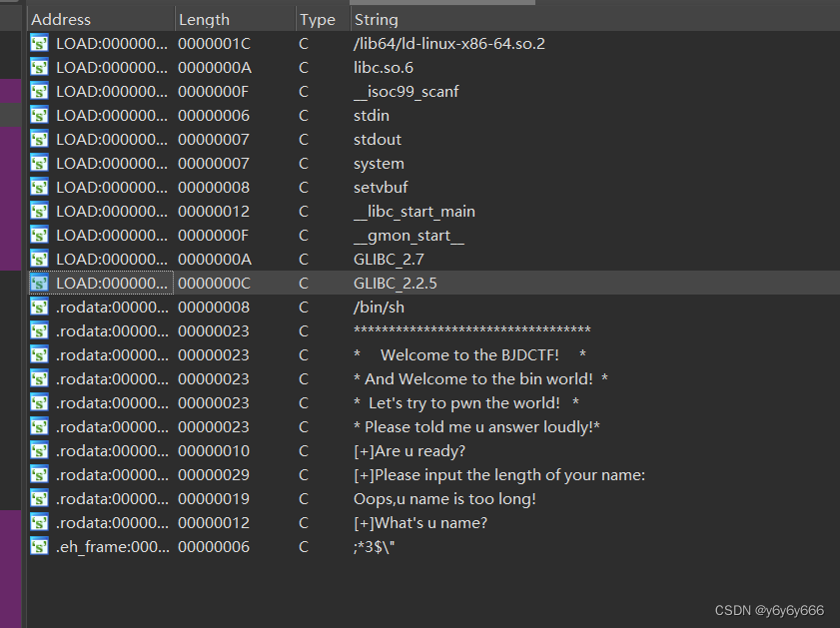Click the string icon beside /bin/sh
Screen dimensions: 840x628
[38, 307]
